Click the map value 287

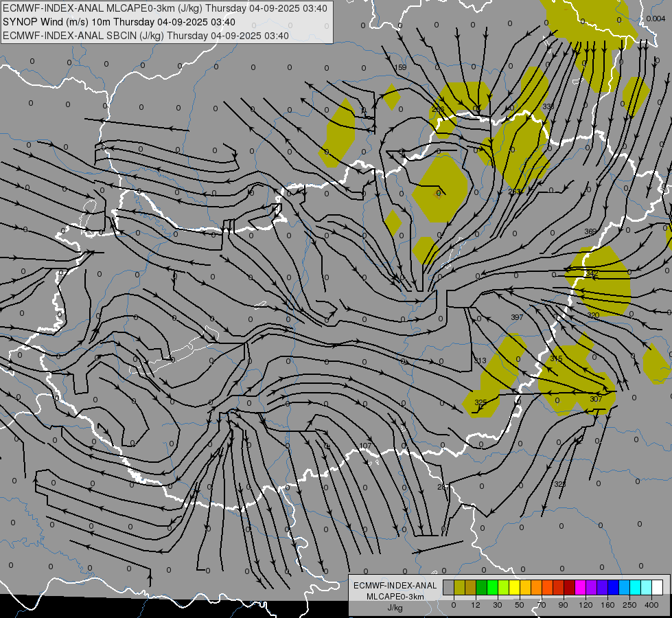tap(443, 487)
